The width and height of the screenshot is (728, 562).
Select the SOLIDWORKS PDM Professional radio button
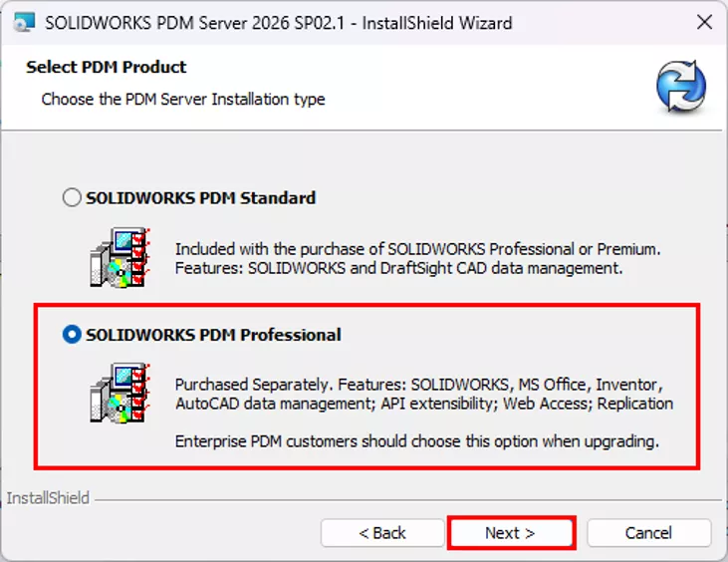72,335
